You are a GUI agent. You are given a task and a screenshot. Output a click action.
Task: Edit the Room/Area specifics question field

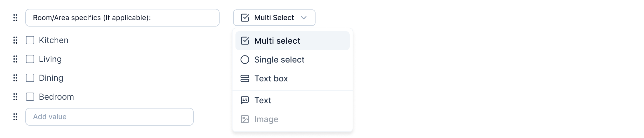(x=122, y=18)
